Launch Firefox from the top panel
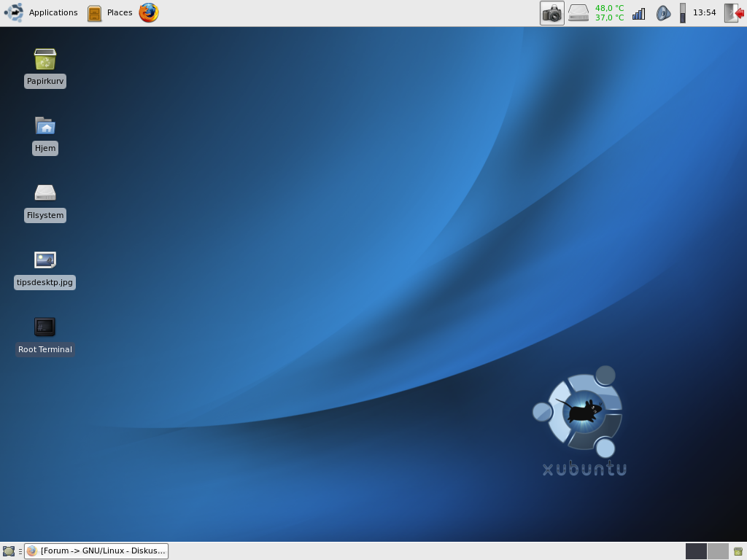Image resolution: width=747 pixels, height=560 pixels. 149,13
